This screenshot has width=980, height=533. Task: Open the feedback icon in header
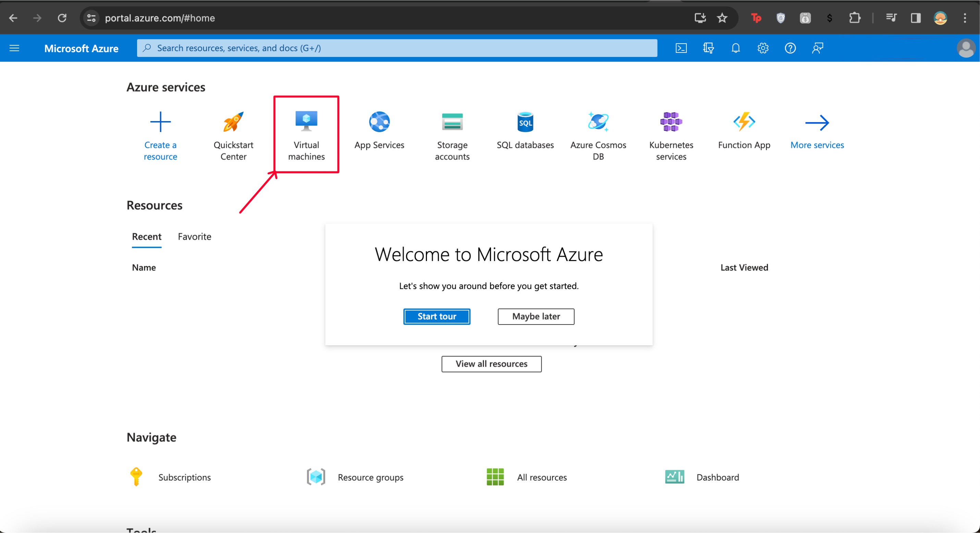817,48
